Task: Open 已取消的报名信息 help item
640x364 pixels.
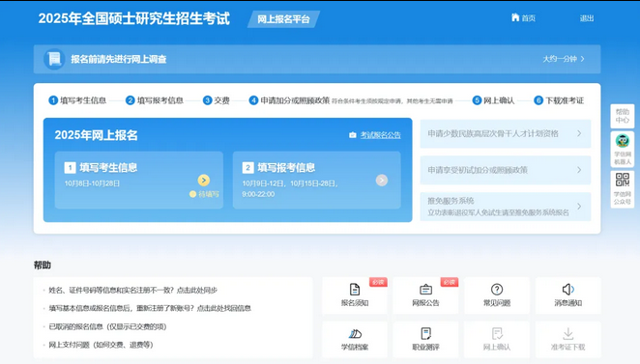Action: [x=107, y=326]
